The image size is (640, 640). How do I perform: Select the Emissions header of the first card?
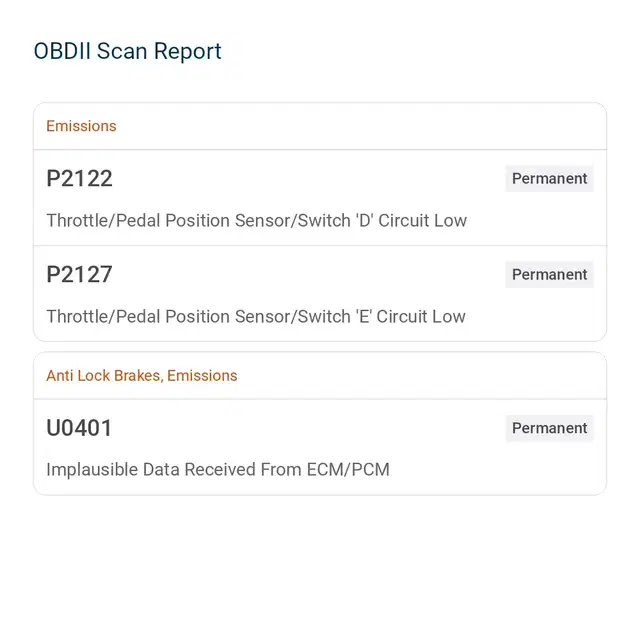[x=81, y=126]
